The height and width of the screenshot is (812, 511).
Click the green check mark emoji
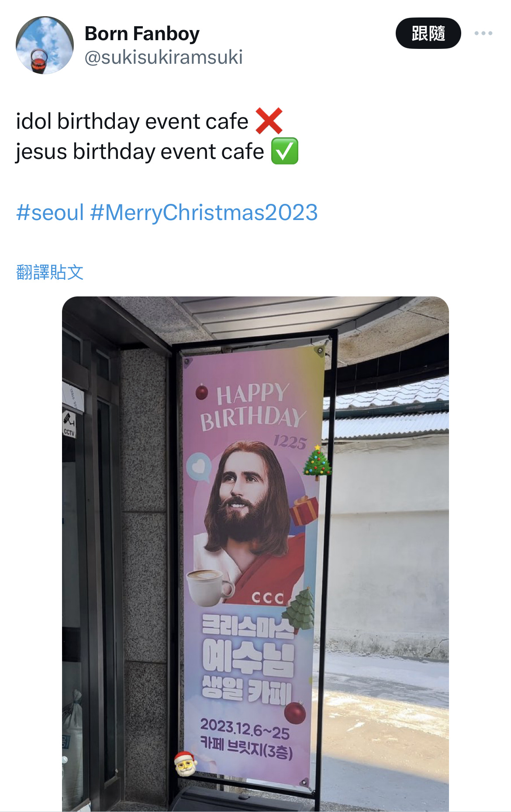click(285, 151)
